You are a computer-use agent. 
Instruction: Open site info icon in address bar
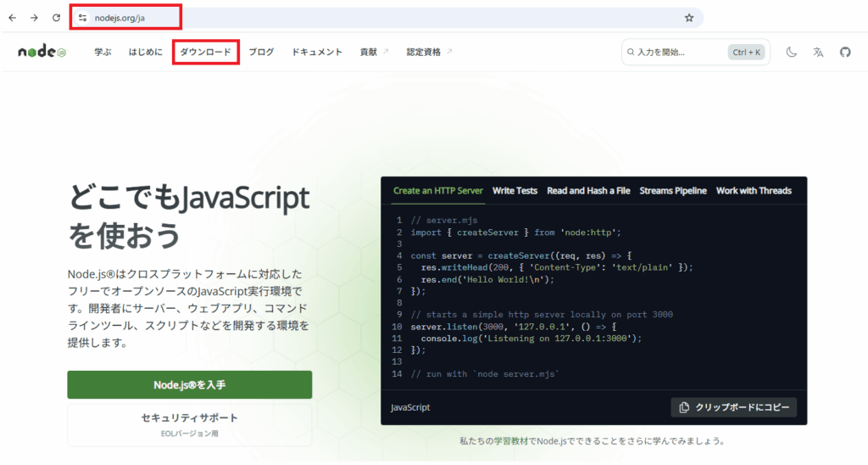coord(82,18)
